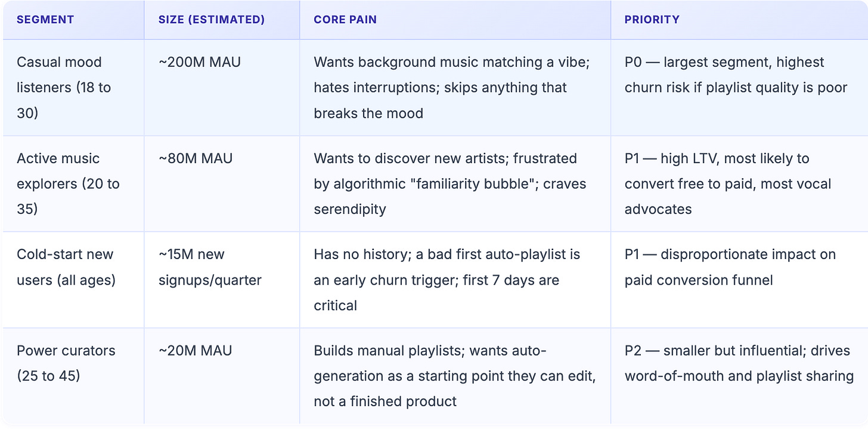868x430 pixels.
Task: Select the Casual mood listeners segment cell
Action: 73,88
